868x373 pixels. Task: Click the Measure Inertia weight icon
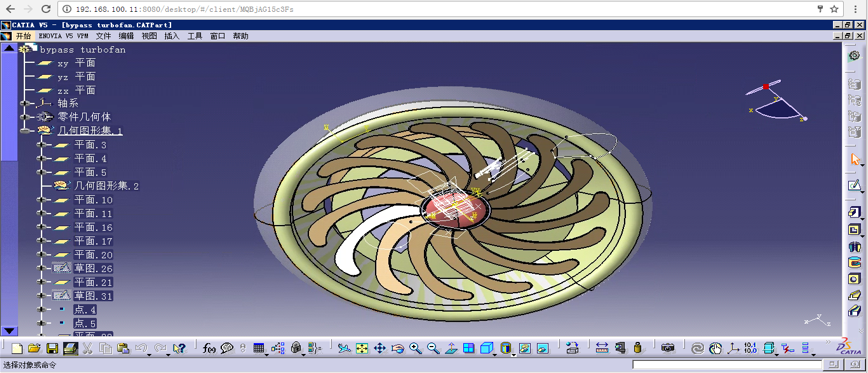coord(638,348)
